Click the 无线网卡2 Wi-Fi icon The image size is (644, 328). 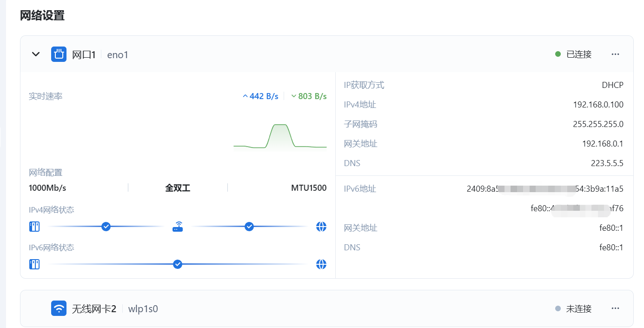(59, 308)
